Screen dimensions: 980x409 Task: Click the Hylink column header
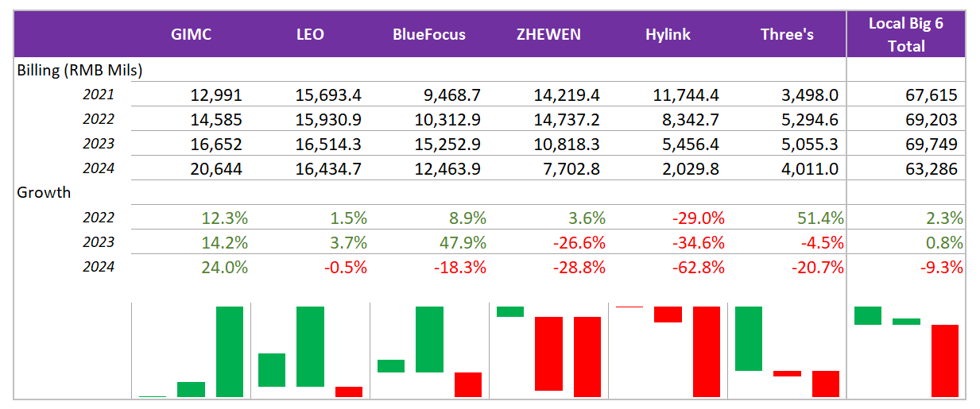click(668, 34)
